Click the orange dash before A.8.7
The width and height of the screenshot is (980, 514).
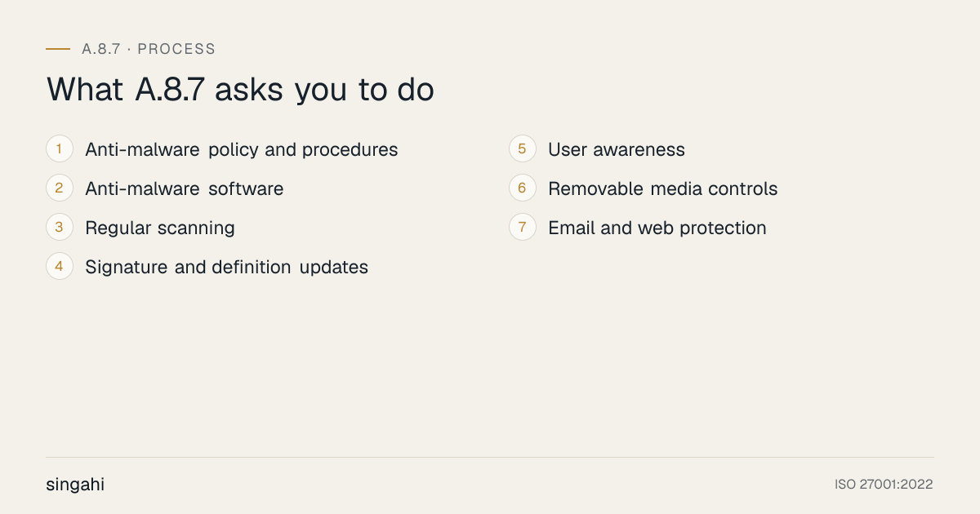[x=58, y=49]
